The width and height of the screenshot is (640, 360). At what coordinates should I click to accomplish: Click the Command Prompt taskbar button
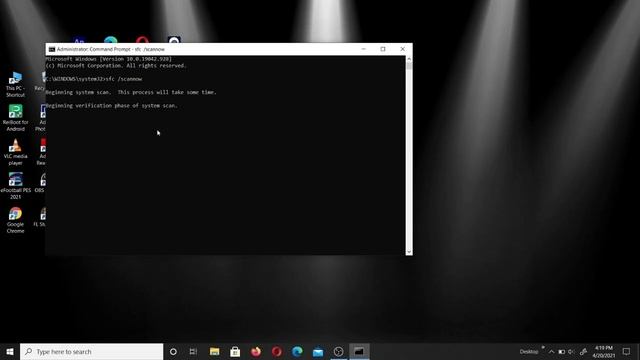pos(359,351)
